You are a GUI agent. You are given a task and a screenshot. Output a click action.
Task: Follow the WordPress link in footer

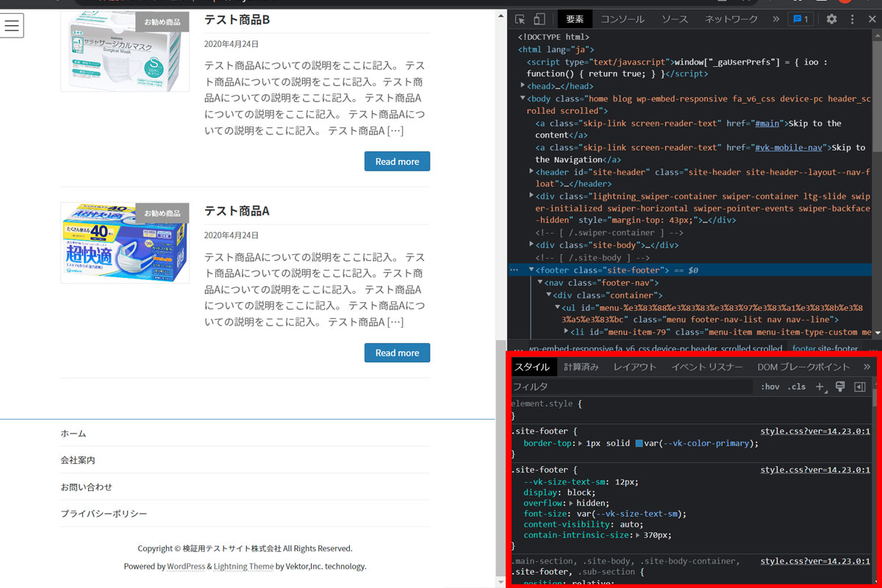(x=186, y=567)
